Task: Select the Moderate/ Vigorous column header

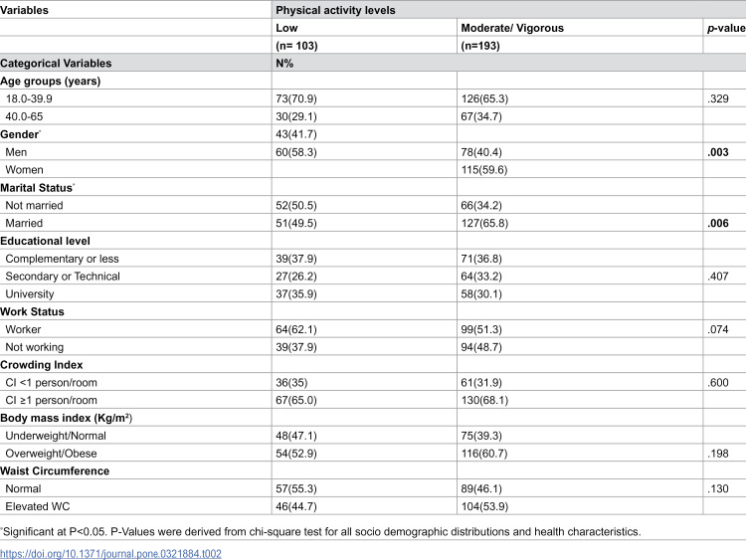Action: [x=512, y=28]
